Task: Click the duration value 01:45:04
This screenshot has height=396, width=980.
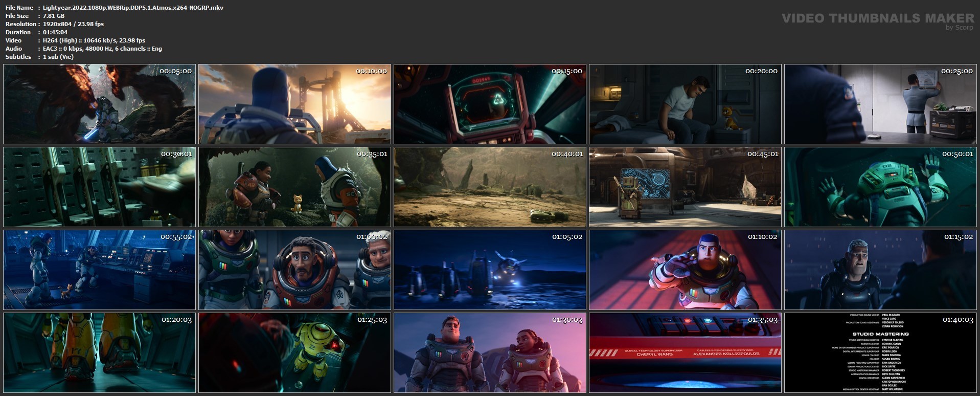Action: pos(55,32)
